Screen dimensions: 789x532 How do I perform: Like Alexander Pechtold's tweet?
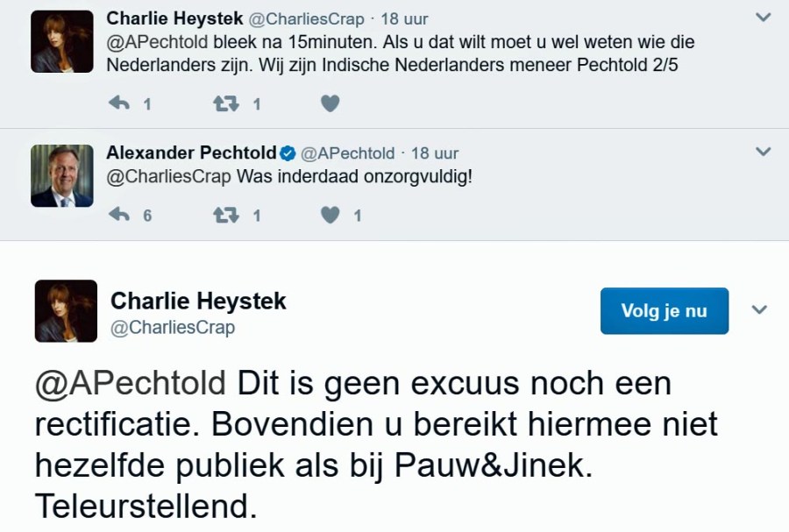(330, 215)
